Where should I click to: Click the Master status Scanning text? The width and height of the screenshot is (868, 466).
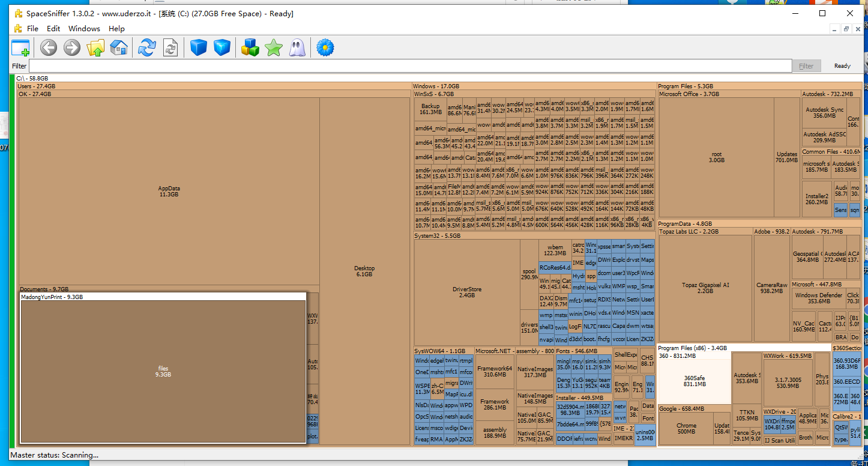point(54,455)
